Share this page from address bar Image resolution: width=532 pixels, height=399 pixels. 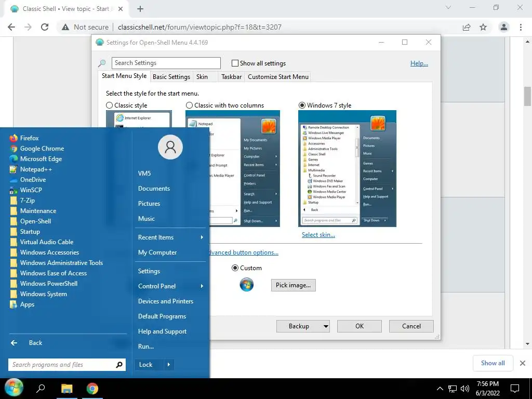[467, 27]
